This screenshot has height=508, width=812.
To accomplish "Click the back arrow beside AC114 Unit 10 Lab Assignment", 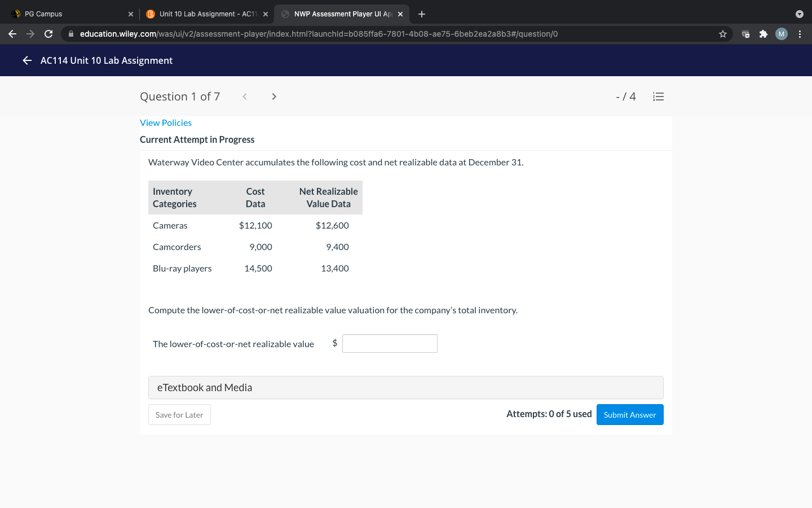I will pyautogui.click(x=27, y=60).
